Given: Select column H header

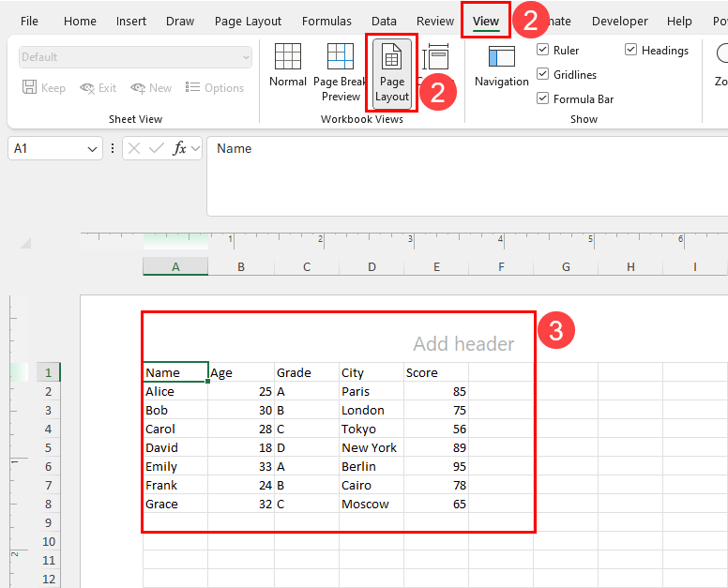Looking at the screenshot, I should (x=630, y=267).
